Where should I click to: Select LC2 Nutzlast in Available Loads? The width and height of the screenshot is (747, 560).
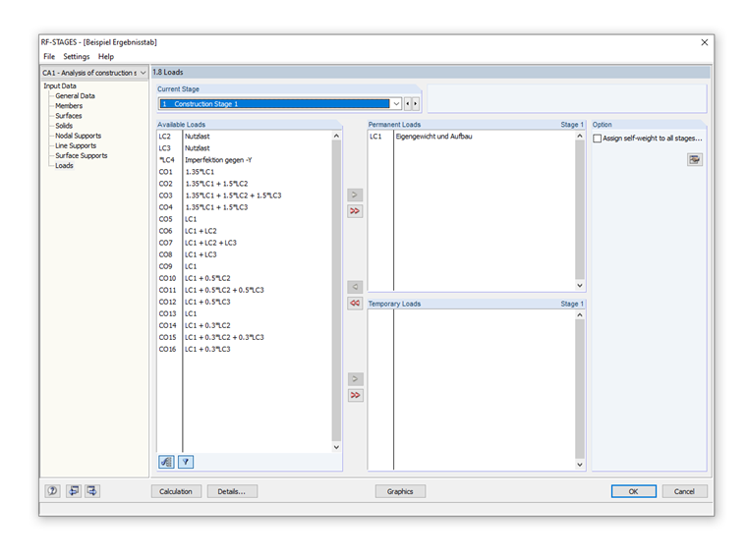click(245, 137)
